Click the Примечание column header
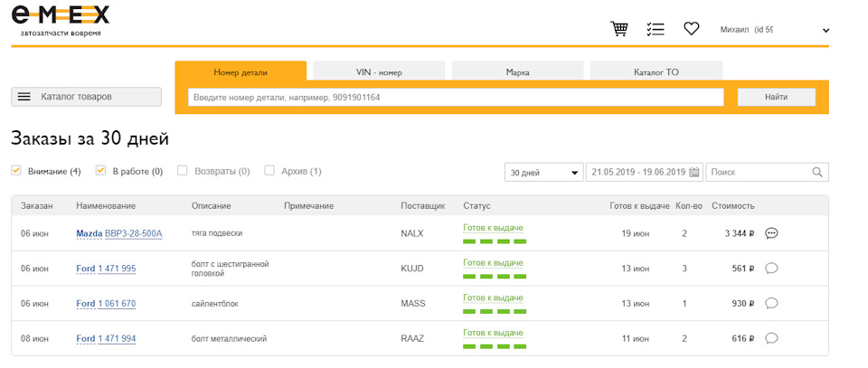Image resolution: width=868 pixels, height=368 pixels. click(x=309, y=206)
